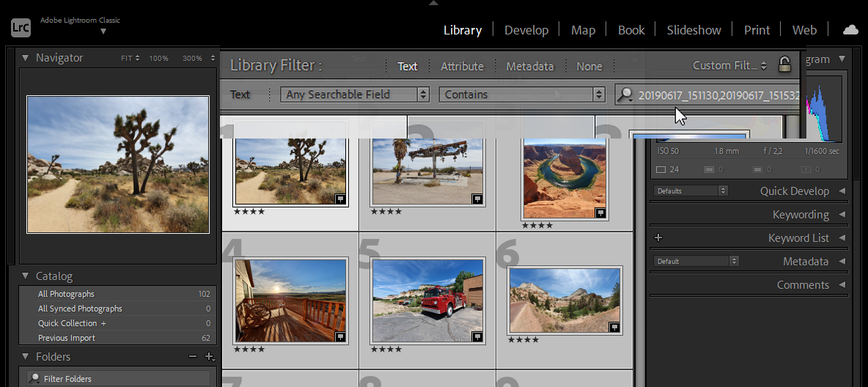Set the Navigator zoom to 100%

158,58
